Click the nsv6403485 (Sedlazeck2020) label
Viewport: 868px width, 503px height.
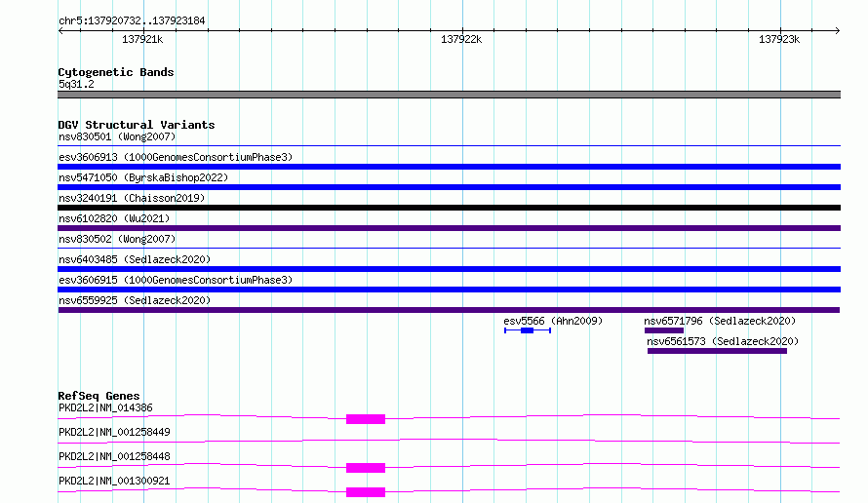(135, 259)
